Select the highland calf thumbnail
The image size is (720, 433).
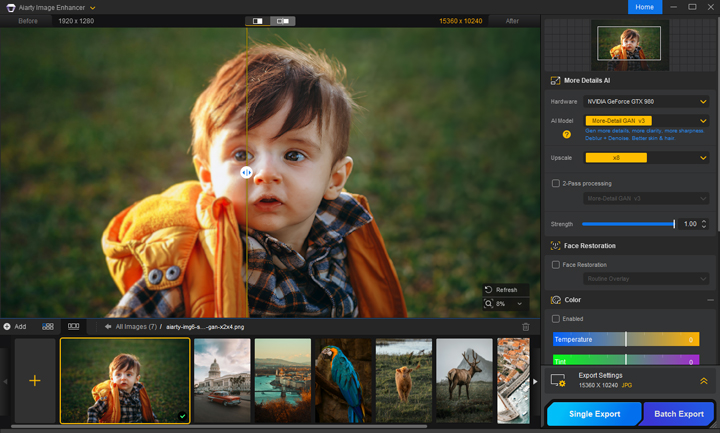(404, 380)
